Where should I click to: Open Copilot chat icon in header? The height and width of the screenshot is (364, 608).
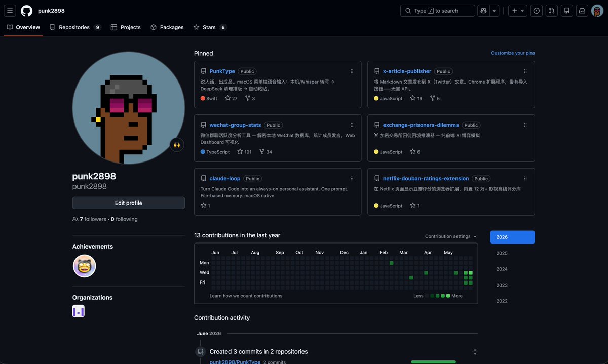(483, 11)
